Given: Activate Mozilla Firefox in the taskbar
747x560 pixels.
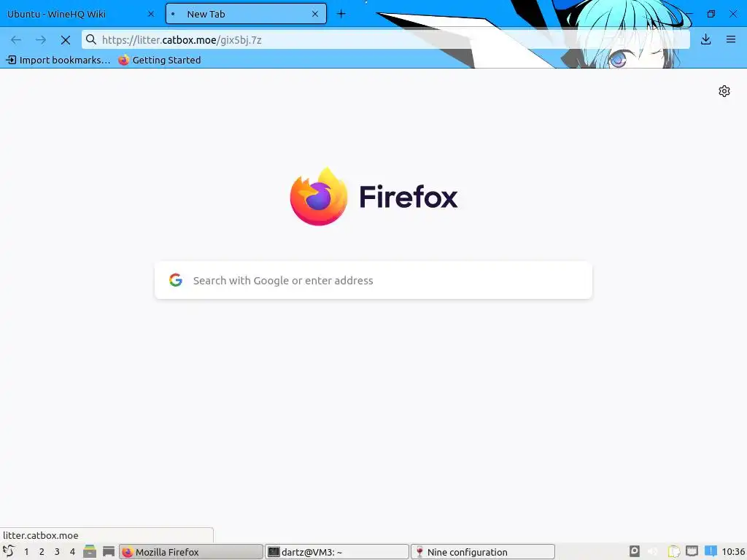Looking at the screenshot, I should 191,552.
